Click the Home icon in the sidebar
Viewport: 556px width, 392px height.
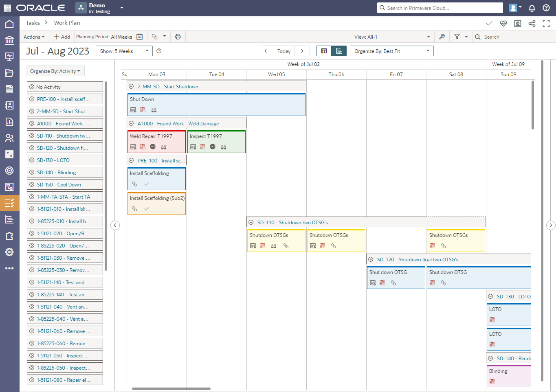click(9, 24)
